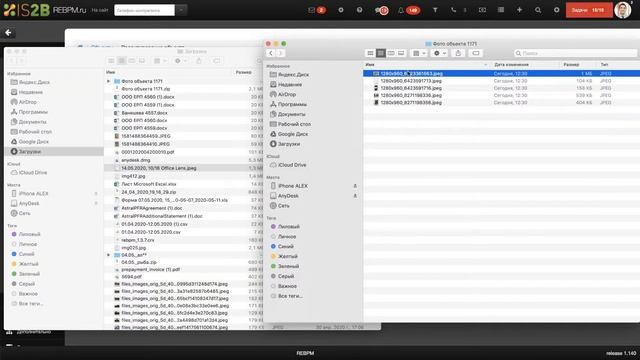Open gear action menu in front Finder toolbar
Screen dimensions: 640x360
coord(439,53)
